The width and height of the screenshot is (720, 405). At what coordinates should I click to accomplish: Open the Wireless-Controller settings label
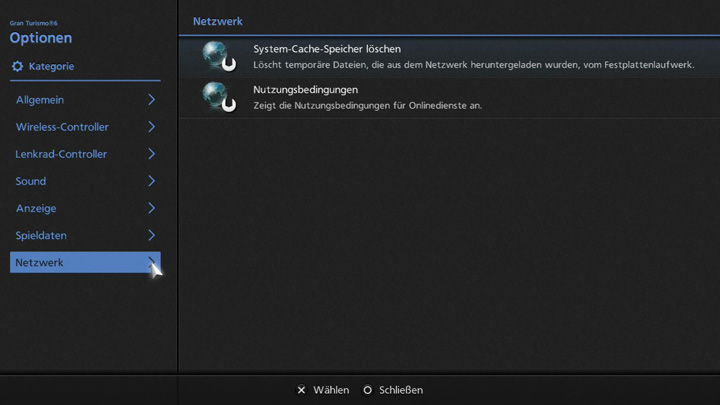[x=62, y=127]
